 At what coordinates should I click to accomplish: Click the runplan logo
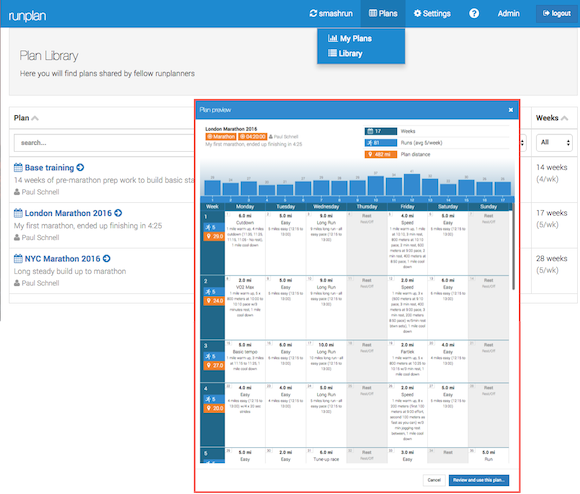tap(27, 16)
